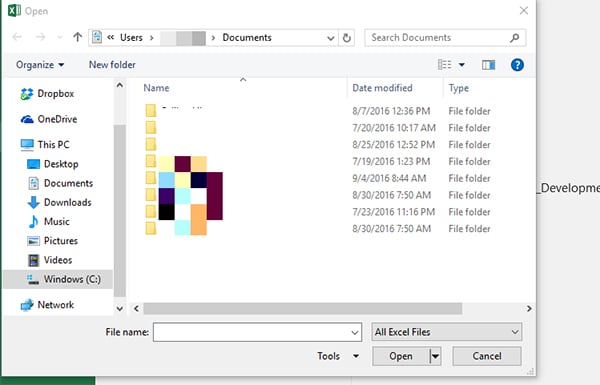Expand Open button options arrow
This screenshot has width=600, height=385.
click(435, 356)
